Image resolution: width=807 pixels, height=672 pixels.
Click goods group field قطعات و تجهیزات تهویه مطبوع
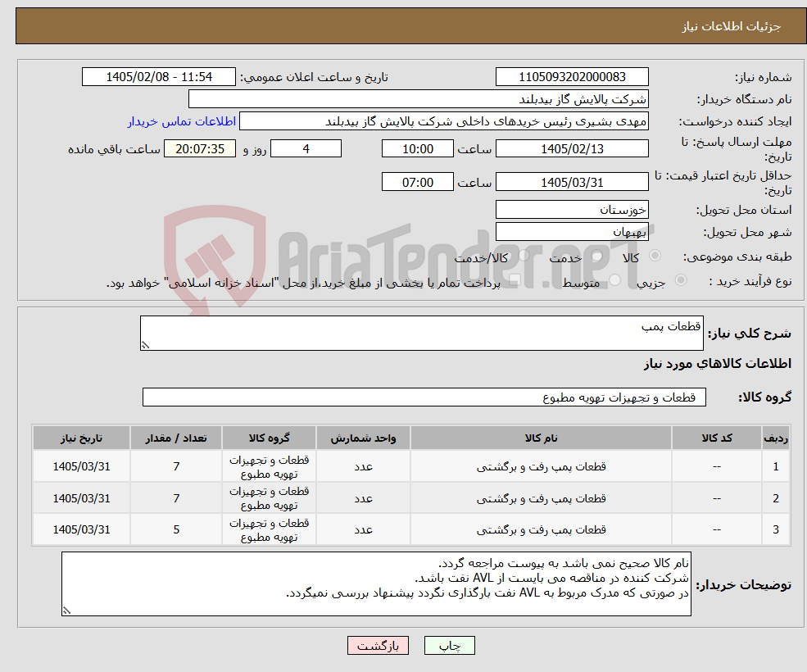coord(424,397)
